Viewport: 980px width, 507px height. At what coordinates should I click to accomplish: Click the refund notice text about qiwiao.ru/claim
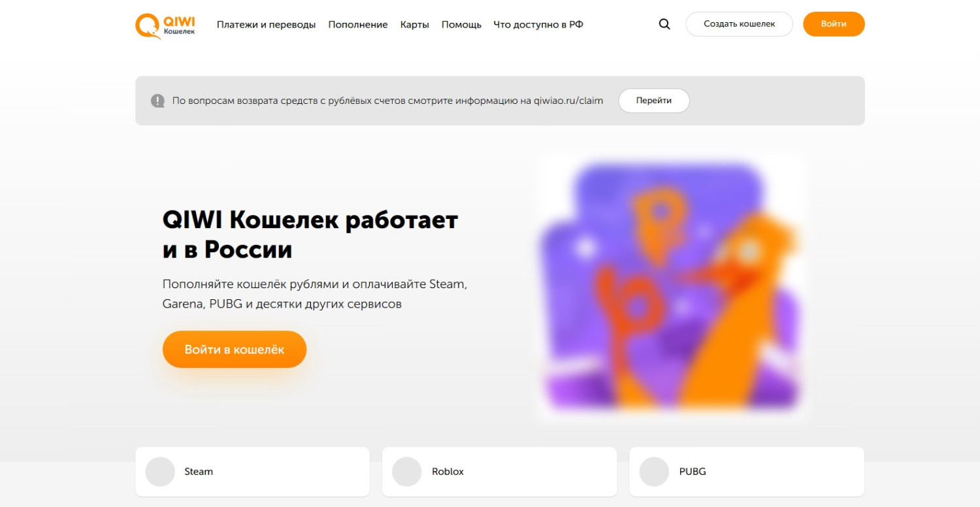[x=387, y=101]
